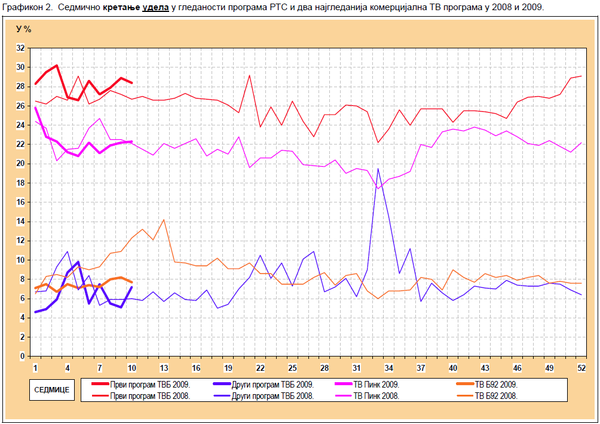Click thick orange line swatch in legend
Viewport: 600px width, 424px height.
(465, 383)
